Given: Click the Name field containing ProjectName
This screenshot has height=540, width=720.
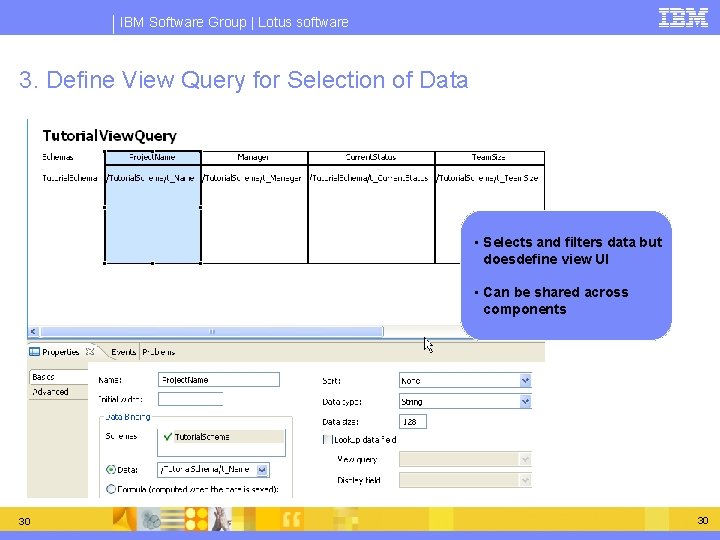Looking at the screenshot, I should (x=219, y=380).
